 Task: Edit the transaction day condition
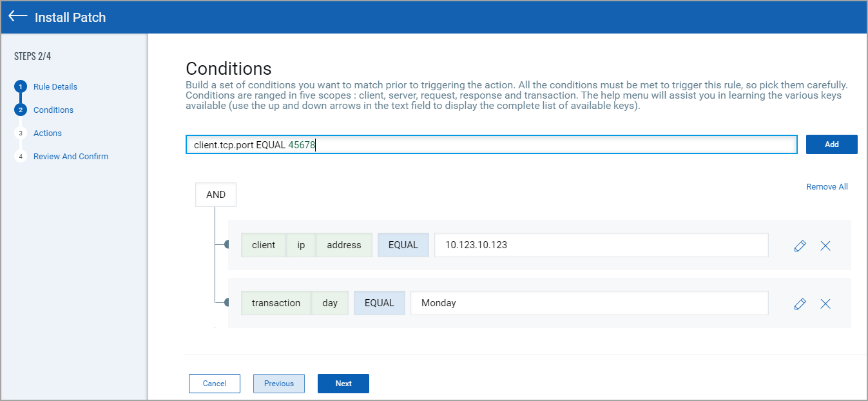point(800,304)
